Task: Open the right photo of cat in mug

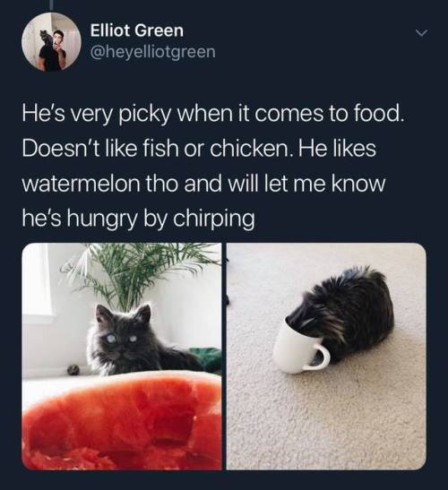Action: [326, 357]
